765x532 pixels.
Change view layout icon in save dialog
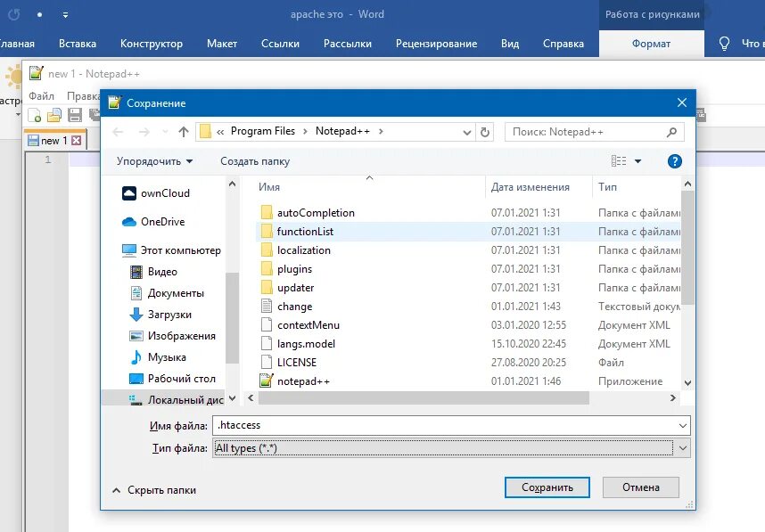point(619,161)
